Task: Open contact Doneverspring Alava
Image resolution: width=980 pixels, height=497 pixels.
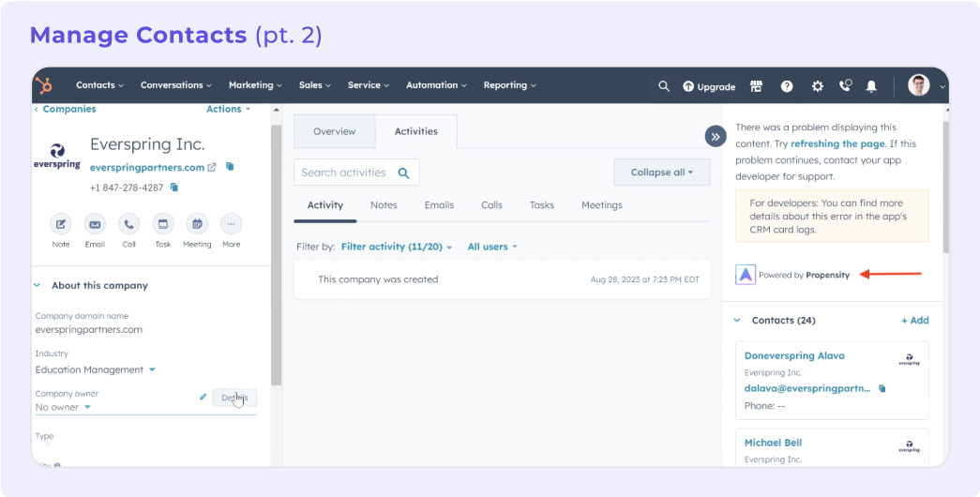Action: [794, 355]
